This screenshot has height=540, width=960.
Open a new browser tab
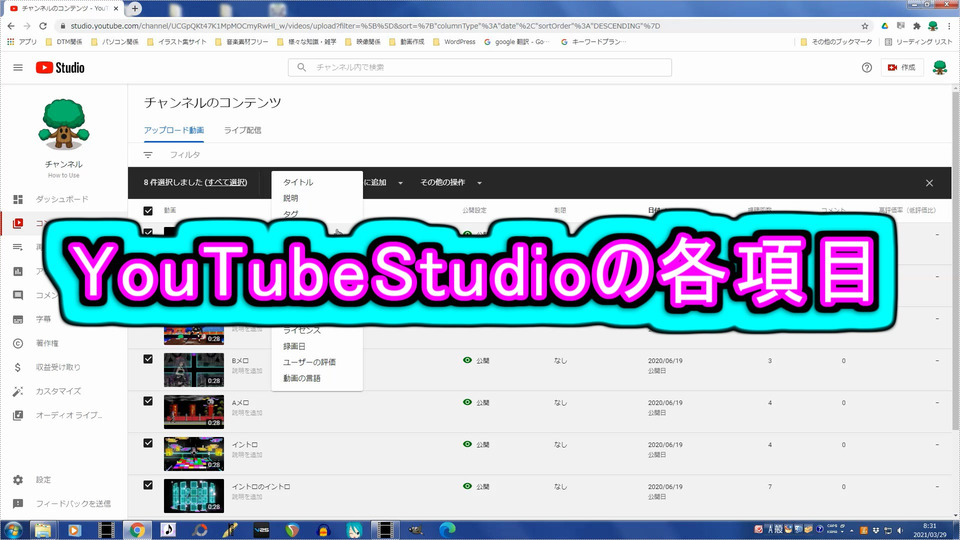[135, 8]
